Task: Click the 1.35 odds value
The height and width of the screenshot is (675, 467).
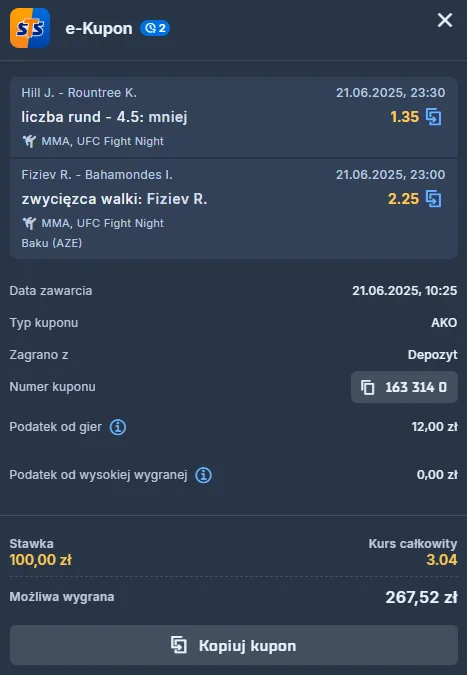Action: coord(404,117)
